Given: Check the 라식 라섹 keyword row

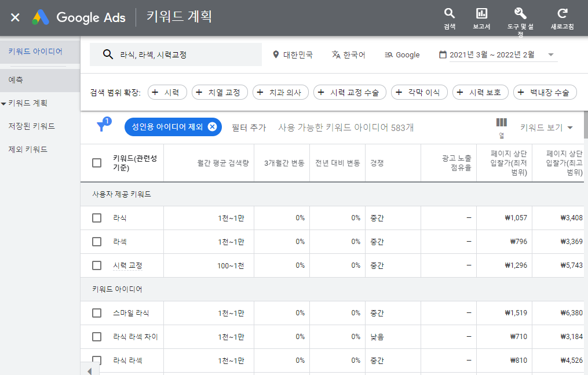Looking at the screenshot, I should click(x=97, y=361).
